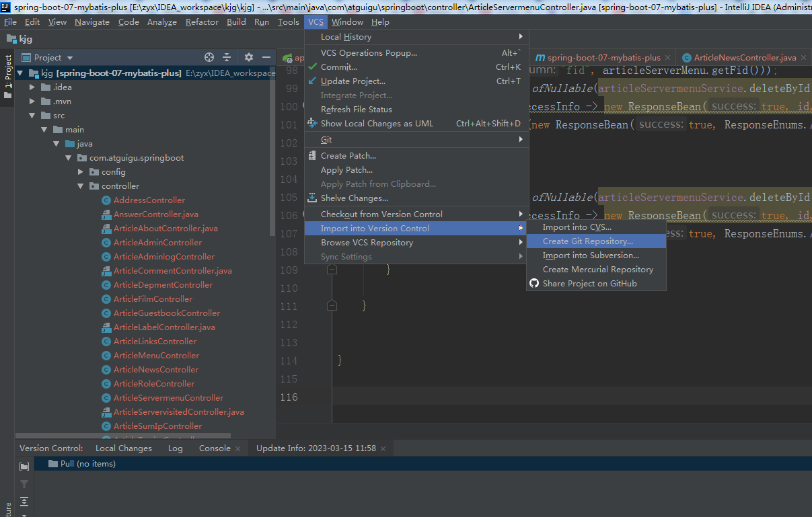This screenshot has height=517, width=812.
Task: Click the Collapse All icon in Project panel
Action: click(x=227, y=58)
